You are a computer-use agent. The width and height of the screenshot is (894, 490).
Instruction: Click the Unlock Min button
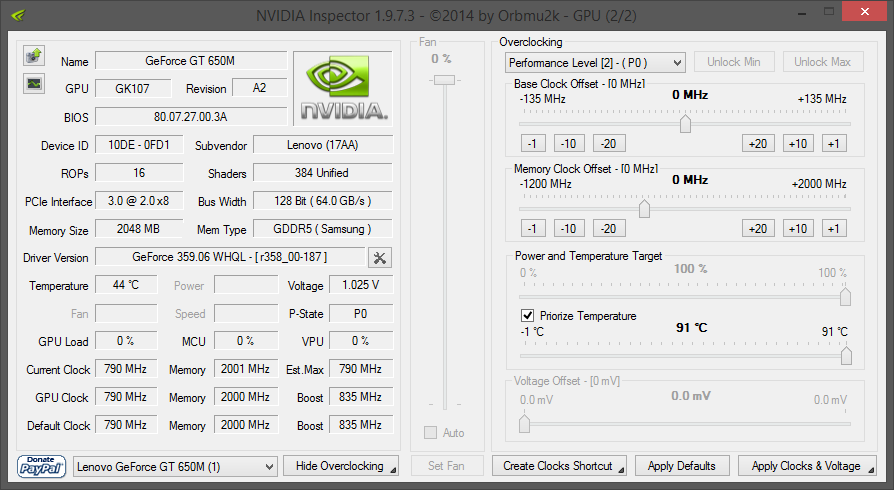pyautogui.click(x=734, y=62)
